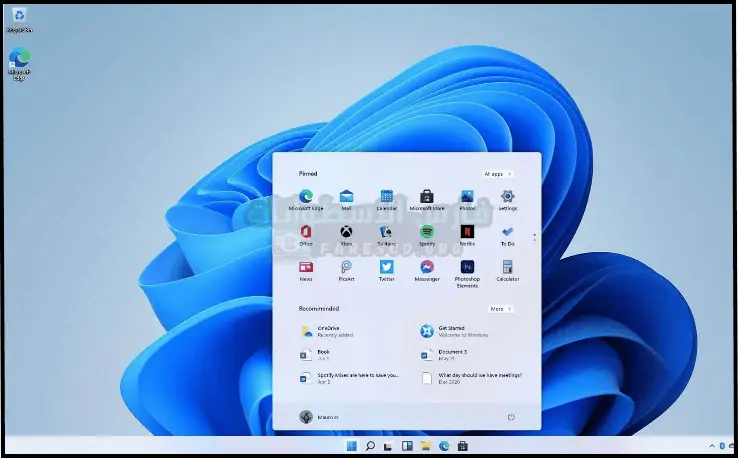Screen dimensions: 738x458
Task: Launch the Mail app
Action: click(x=346, y=197)
